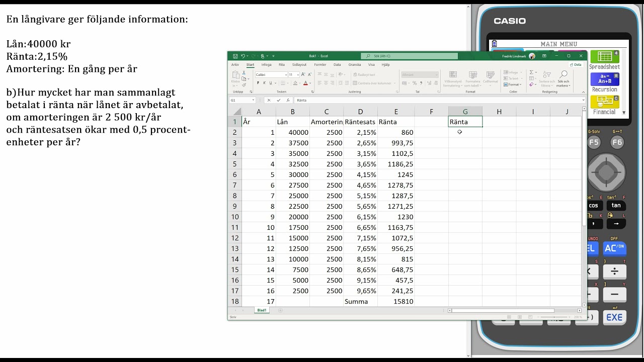Confirm the formula bar entry
The width and height of the screenshot is (644, 362).
click(x=279, y=100)
